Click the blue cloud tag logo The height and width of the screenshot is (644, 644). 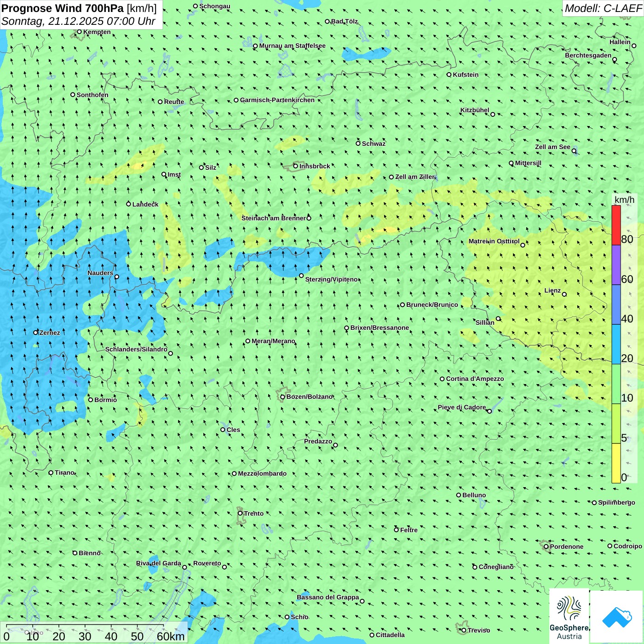pyautogui.click(x=617, y=617)
